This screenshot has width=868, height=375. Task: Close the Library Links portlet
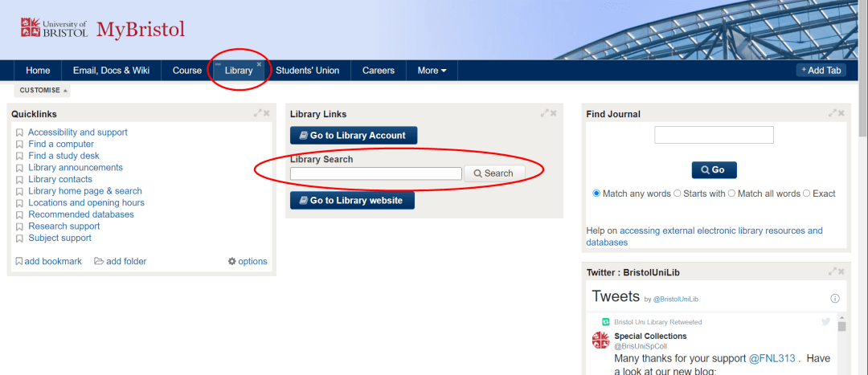pyautogui.click(x=554, y=113)
